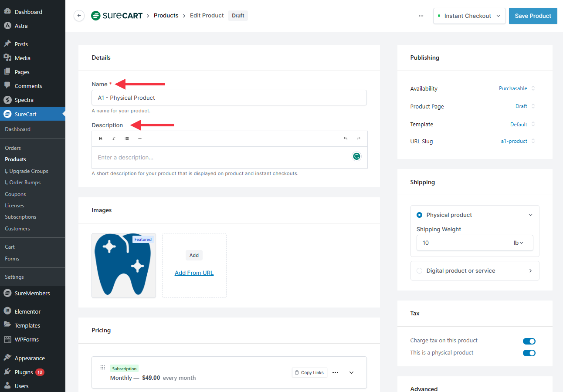
Task: Click Add From URL link
Action: coord(194,273)
